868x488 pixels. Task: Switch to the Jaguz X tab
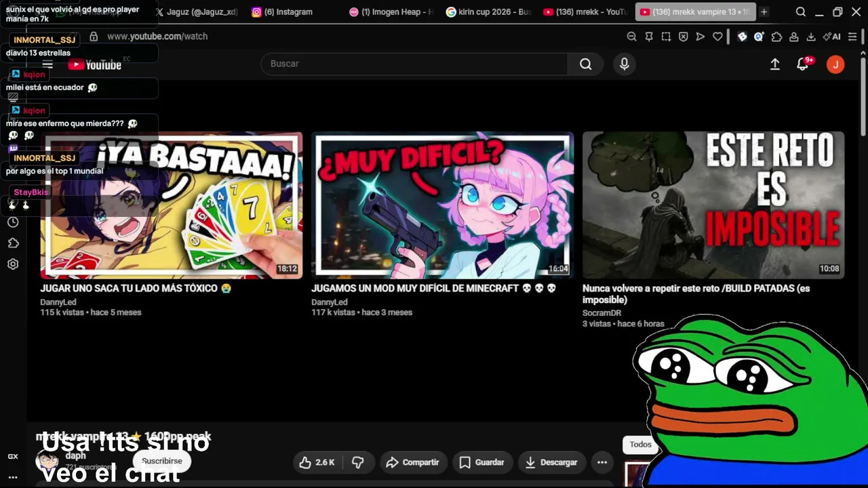pyautogui.click(x=197, y=12)
